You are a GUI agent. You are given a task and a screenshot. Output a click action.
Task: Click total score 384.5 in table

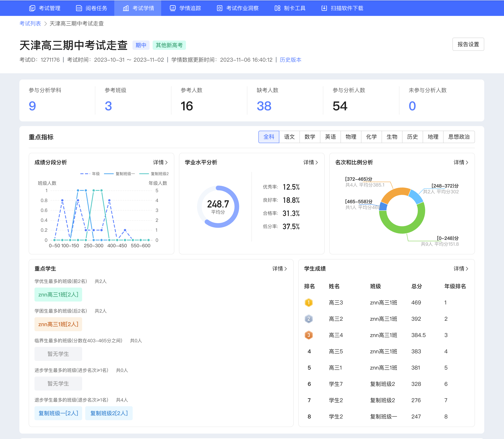(x=418, y=335)
